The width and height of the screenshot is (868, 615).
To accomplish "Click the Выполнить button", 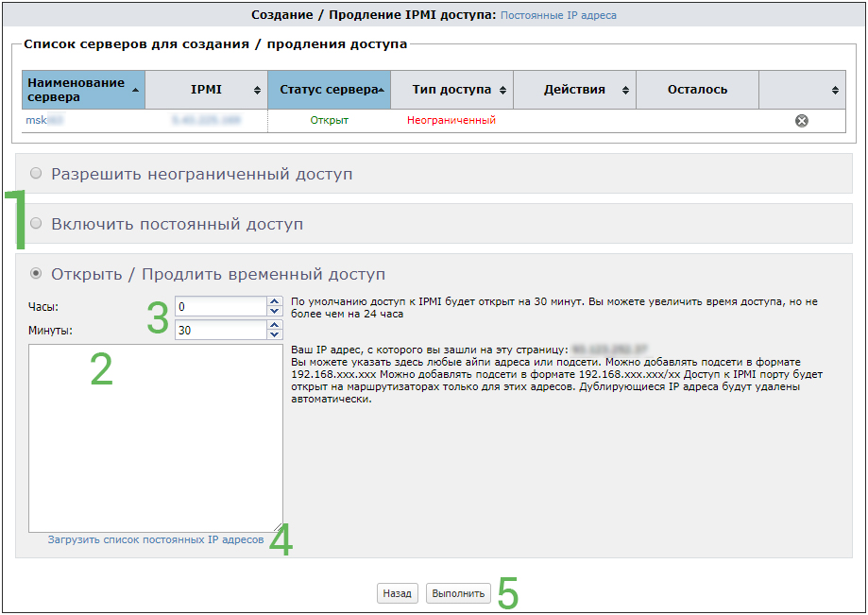I will (x=458, y=593).
